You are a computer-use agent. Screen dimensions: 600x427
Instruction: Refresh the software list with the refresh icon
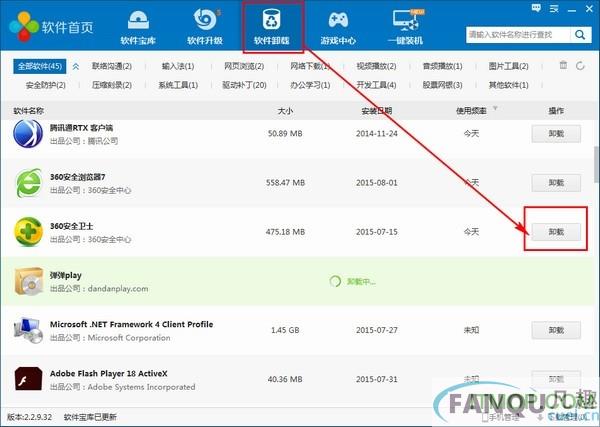click(580, 65)
